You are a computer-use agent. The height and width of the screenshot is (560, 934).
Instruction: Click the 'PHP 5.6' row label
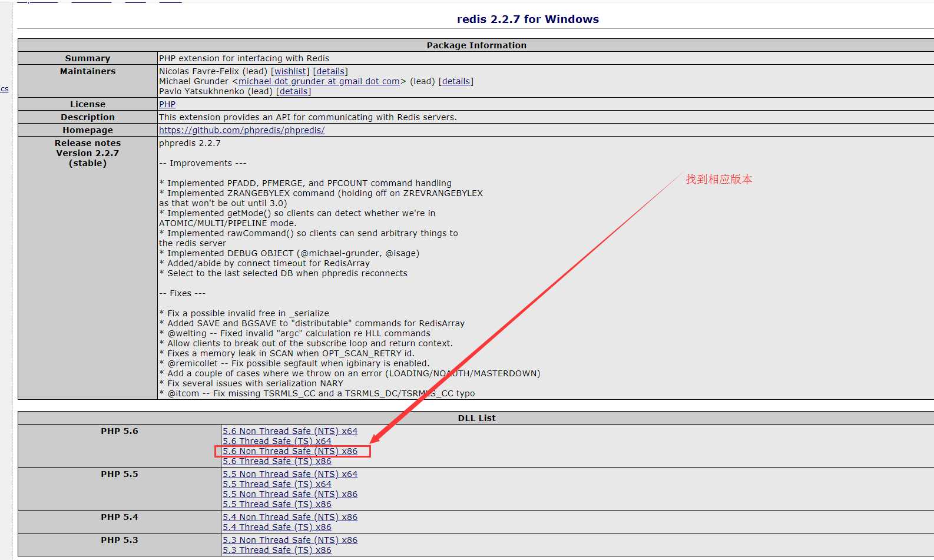point(120,431)
